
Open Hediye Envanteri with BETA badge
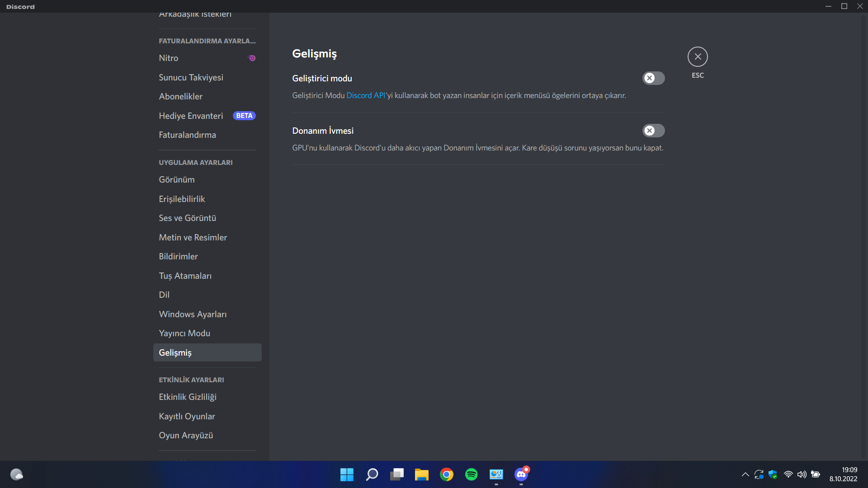(191, 116)
